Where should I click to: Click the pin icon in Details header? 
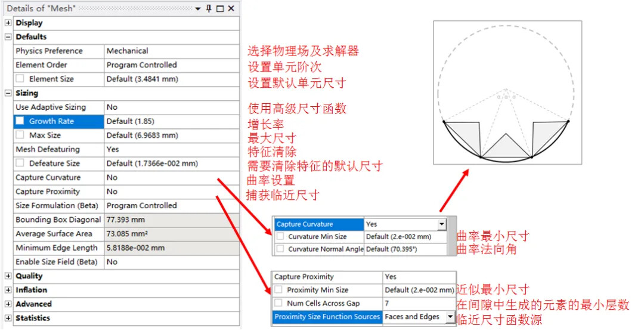pos(209,8)
